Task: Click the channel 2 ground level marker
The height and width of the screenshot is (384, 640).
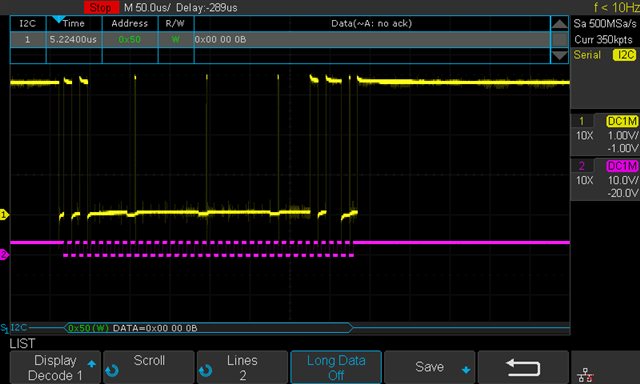Action: point(4,255)
